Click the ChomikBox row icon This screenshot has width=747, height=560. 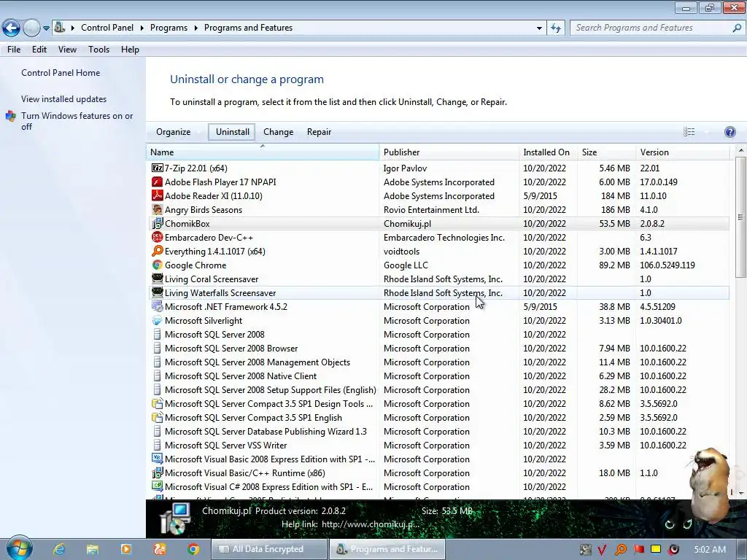pos(158,223)
